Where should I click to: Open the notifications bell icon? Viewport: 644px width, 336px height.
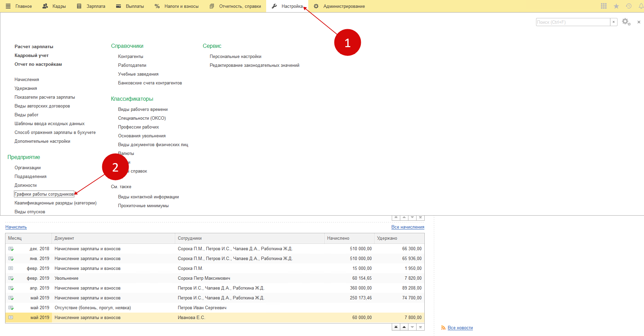tap(641, 6)
